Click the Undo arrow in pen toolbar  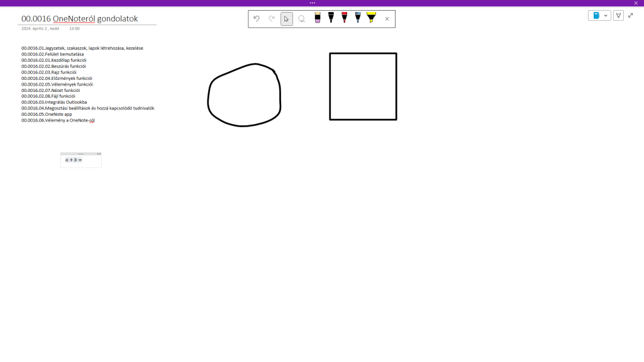(257, 19)
